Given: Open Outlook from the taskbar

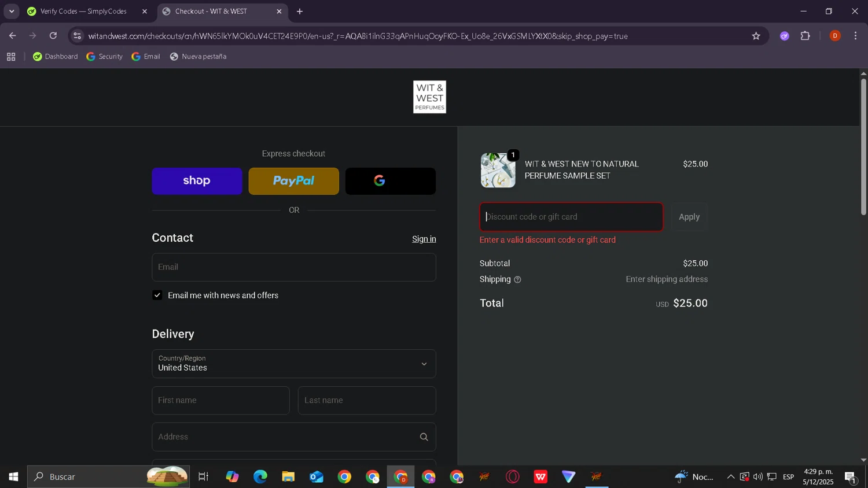Looking at the screenshot, I should (x=317, y=477).
